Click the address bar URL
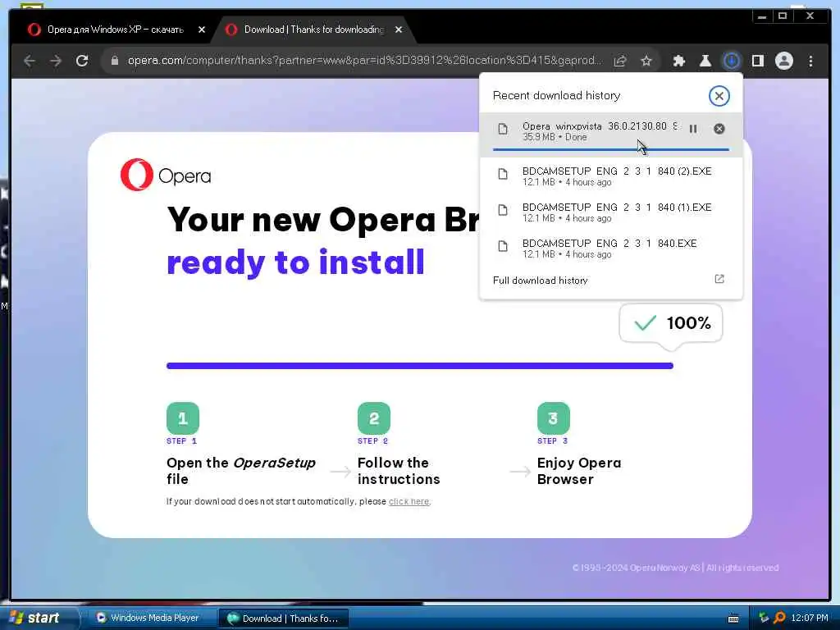 tap(364, 61)
